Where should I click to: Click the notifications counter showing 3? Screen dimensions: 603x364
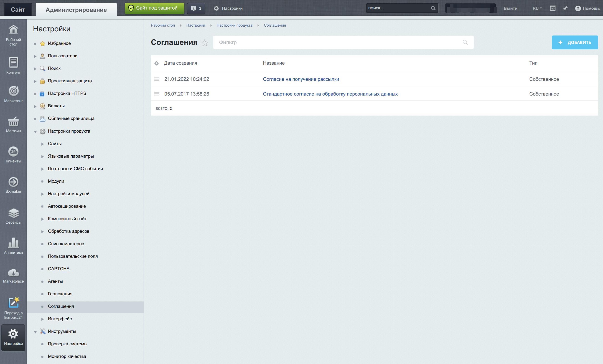coord(196,8)
